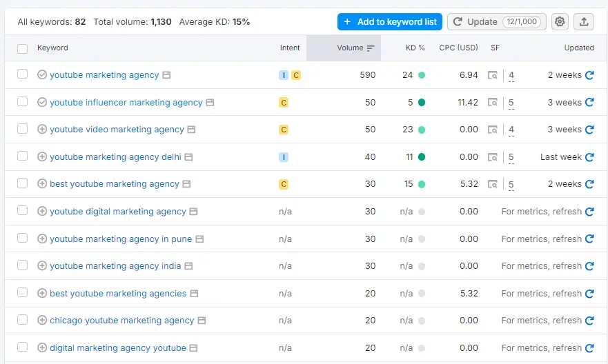Screen dimensions: 608x364
Task: Refresh metrics for youtube influencer marketing agency
Action: pos(589,103)
